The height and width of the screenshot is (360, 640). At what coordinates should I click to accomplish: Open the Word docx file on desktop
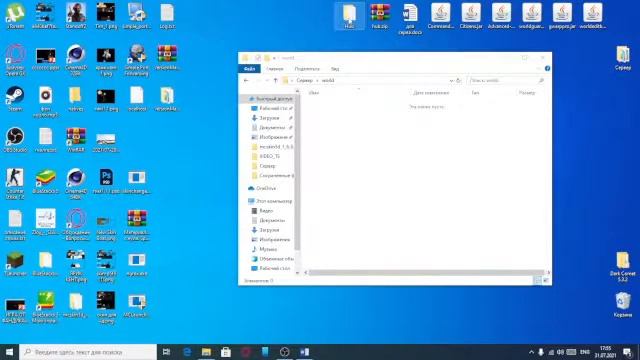[x=410, y=19]
